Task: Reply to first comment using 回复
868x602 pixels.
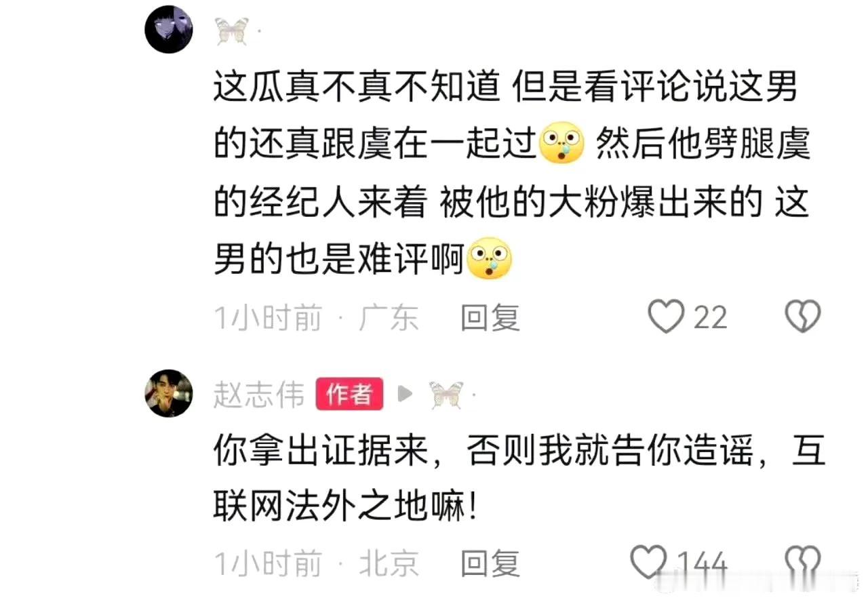Action: tap(490, 318)
